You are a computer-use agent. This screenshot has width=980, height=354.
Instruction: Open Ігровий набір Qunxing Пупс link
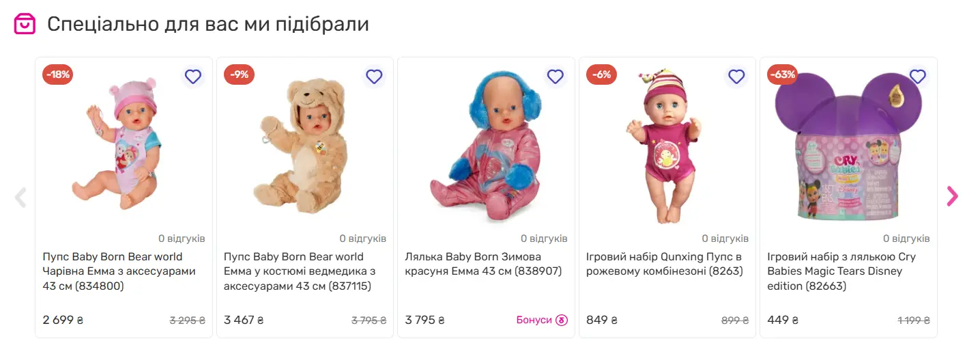pyautogui.click(x=663, y=264)
